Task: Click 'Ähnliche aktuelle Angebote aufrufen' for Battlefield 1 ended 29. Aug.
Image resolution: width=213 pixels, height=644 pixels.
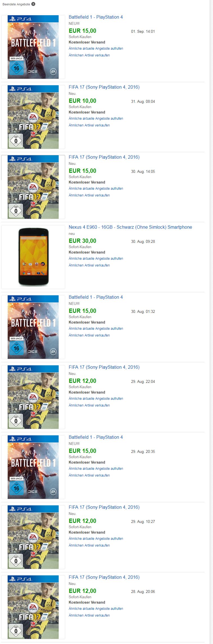Action: (96, 468)
